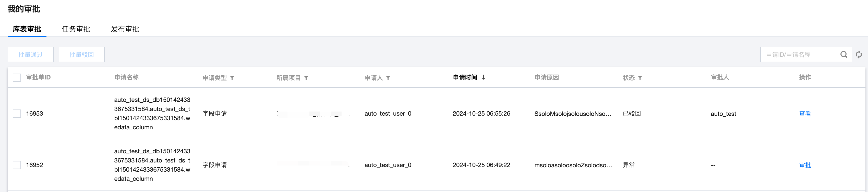Switch to the 任务审批 tab
Screen dimensions: 868x192
[x=76, y=29]
